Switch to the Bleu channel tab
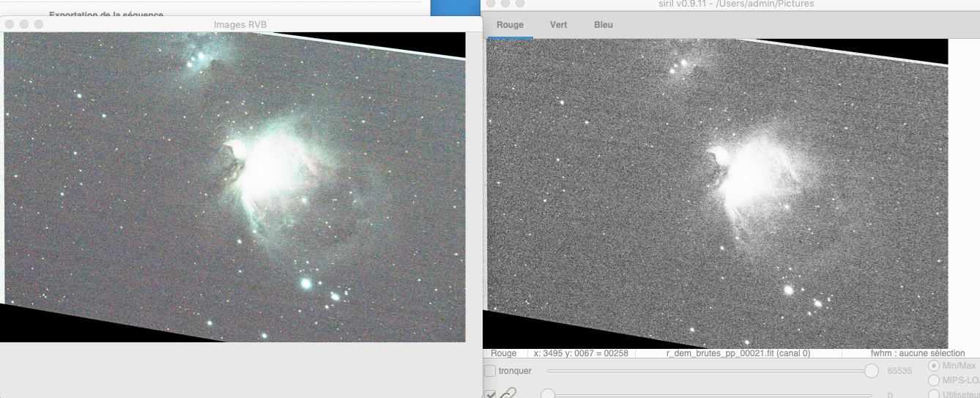Screen dimensions: 980x398 point(604,24)
